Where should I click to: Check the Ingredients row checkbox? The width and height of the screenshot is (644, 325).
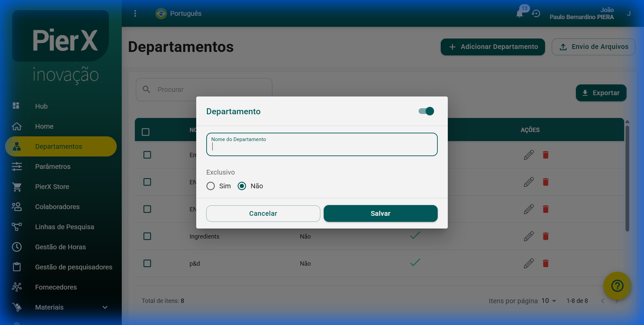pyautogui.click(x=147, y=236)
